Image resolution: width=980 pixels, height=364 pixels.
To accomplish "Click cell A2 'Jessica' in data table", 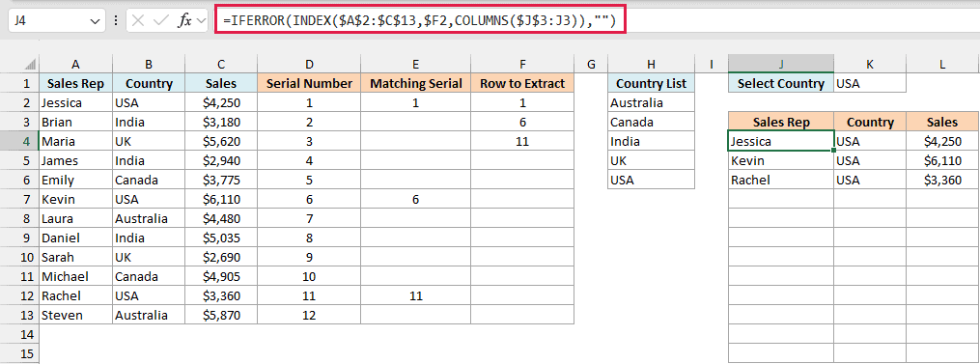I will (x=75, y=102).
